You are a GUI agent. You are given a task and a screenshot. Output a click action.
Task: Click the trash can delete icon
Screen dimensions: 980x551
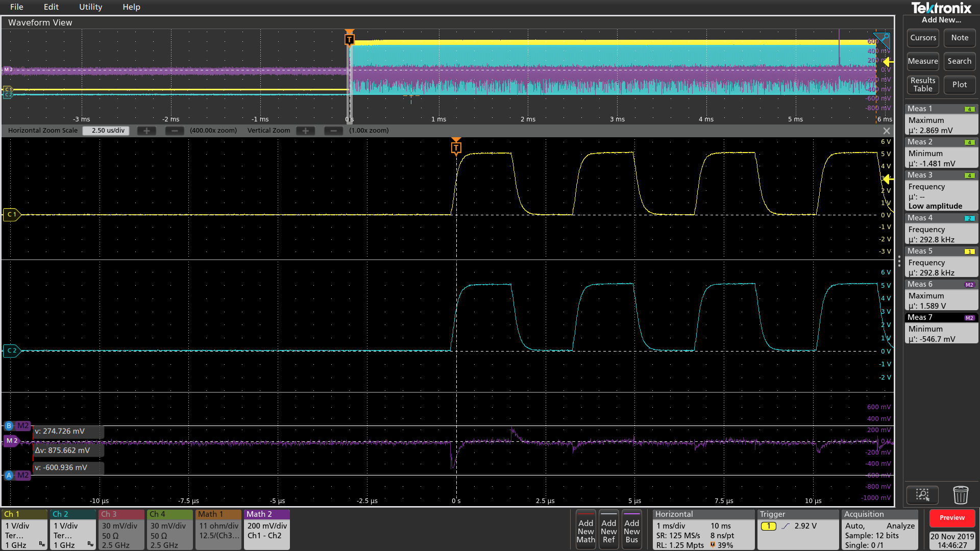(960, 495)
